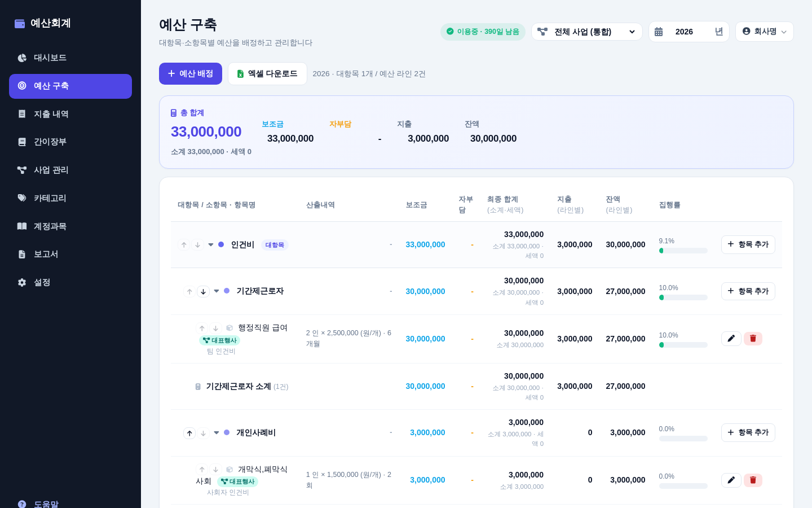
Task: Collapse the 인건비 category row
Action: click(211, 245)
